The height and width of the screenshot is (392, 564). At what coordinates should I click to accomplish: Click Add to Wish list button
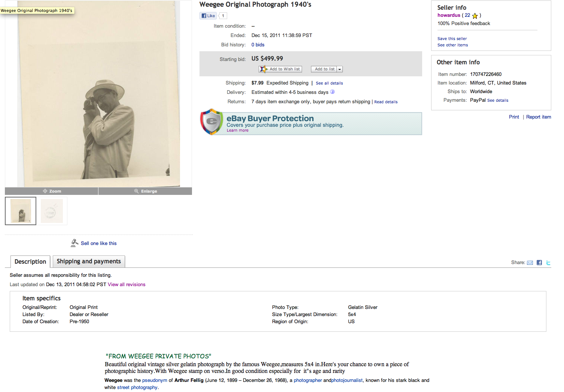[x=280, y=69]
